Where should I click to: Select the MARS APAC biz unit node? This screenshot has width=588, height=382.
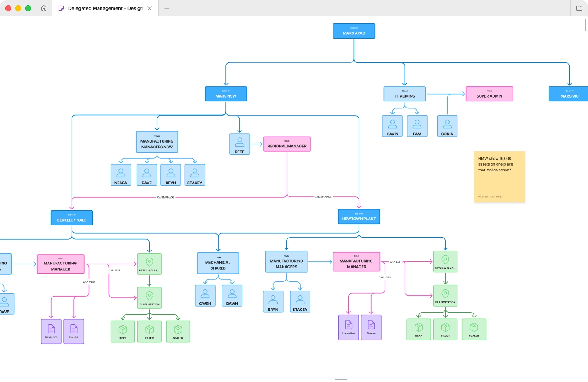click(x=354, y=31)
